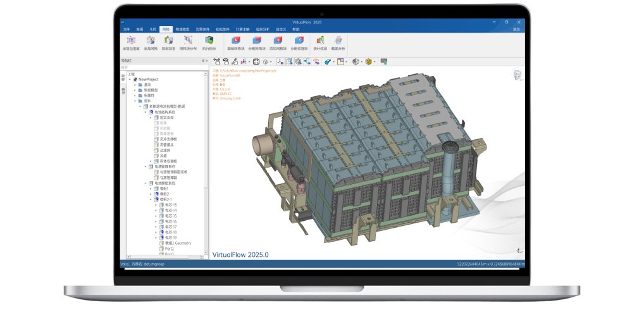Open the 几何 ribbon tab
Screen dimensions: 644x317
152,29
